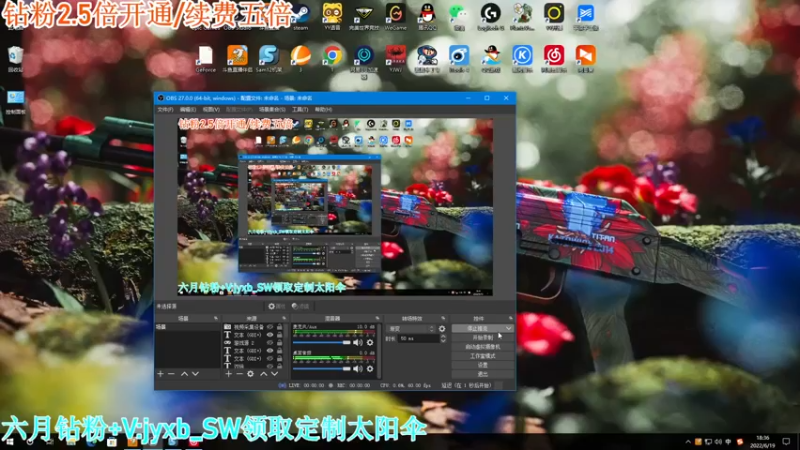Open the Plants vs Zombies desktop shortcut

(x=522, y=16)
